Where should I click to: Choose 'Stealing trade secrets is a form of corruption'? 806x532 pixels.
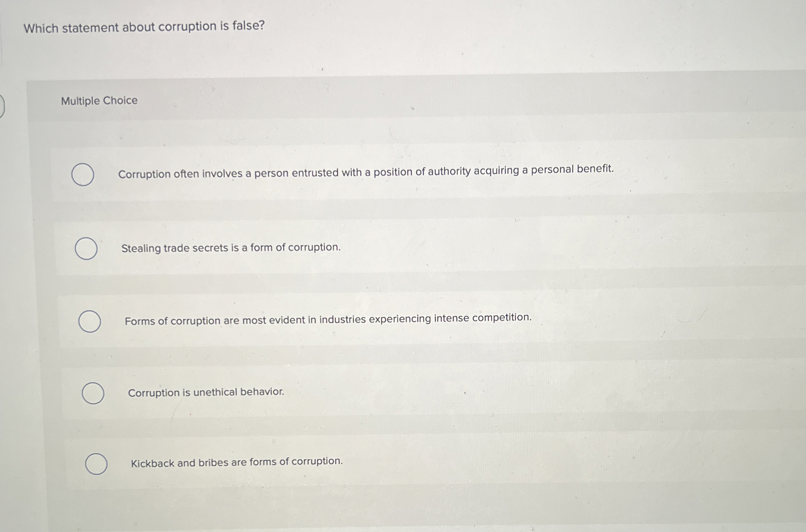pos(231,248)
